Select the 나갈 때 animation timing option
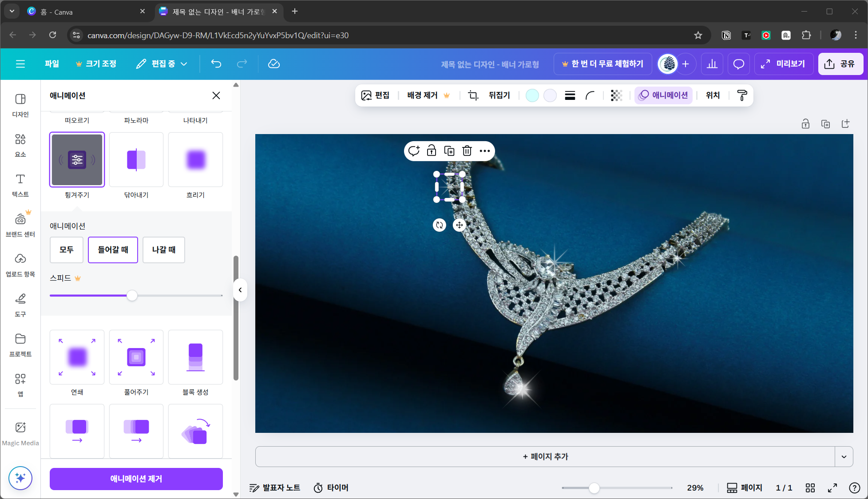Viewport: 868px width, 499px height. [164, 250]
